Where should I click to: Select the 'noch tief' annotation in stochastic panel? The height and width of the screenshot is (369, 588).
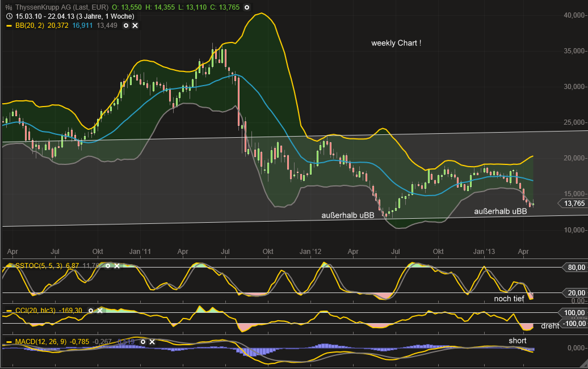pos(509,299)
